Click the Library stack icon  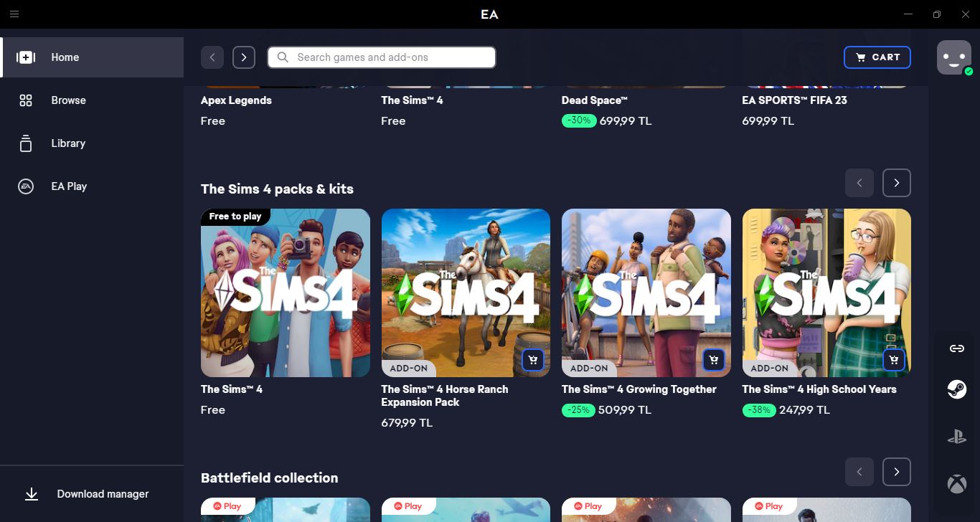[x=26, y=143]
